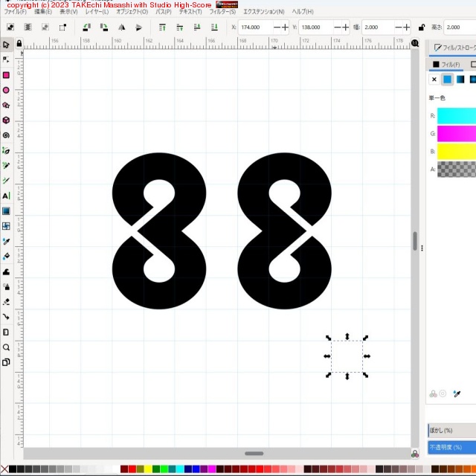Click the red swatch in the palette
Image resolution: width=476 pixels, height=476 pixels.
click(x=132, y=469)
